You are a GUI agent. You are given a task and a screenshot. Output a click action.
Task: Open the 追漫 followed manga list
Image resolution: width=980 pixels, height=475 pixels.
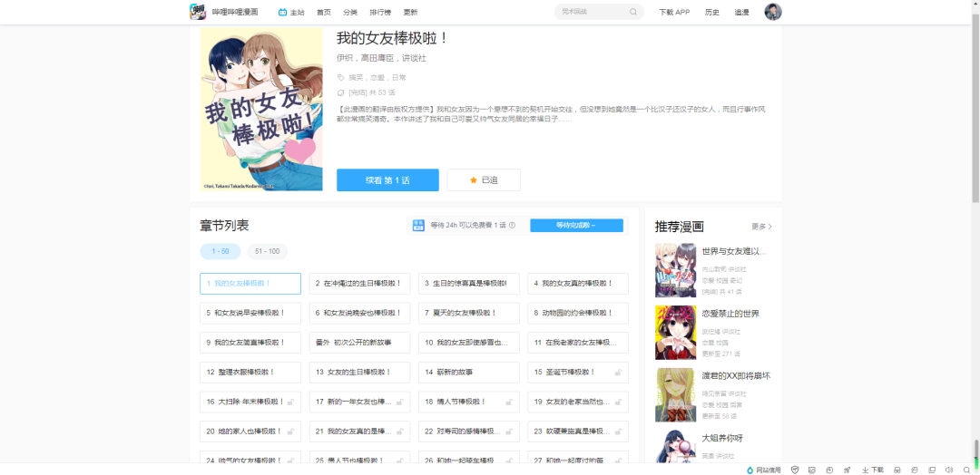tap(742, 12)
